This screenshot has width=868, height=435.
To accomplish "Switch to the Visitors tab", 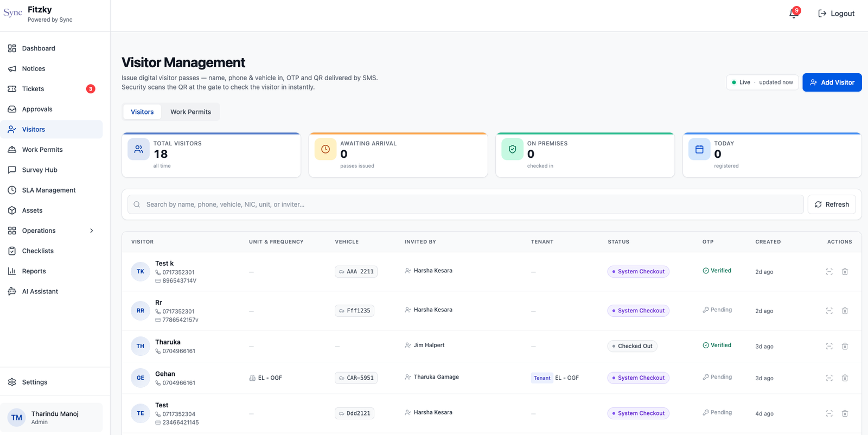I will pyautogui.click(x=142, y=112).
